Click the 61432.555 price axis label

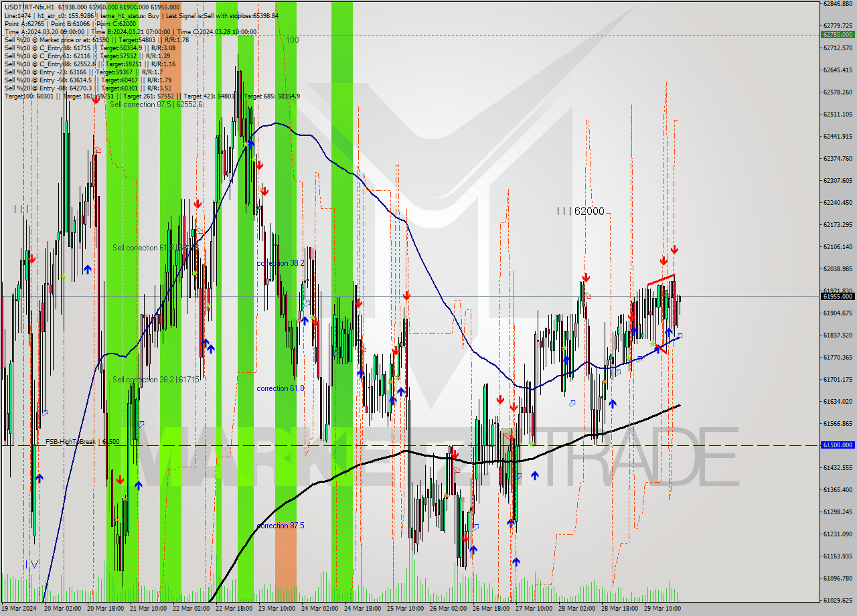[838, 467]
